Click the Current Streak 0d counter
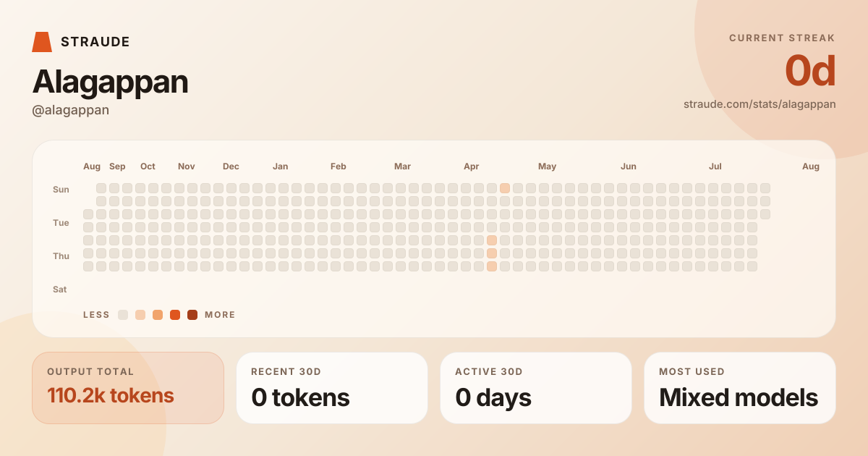This screenshot has width=868, height=456. click(x=810, y=71)
